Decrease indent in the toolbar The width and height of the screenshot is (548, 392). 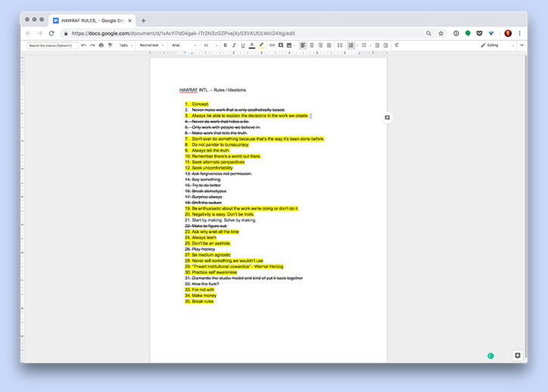[x=377, y=45]
